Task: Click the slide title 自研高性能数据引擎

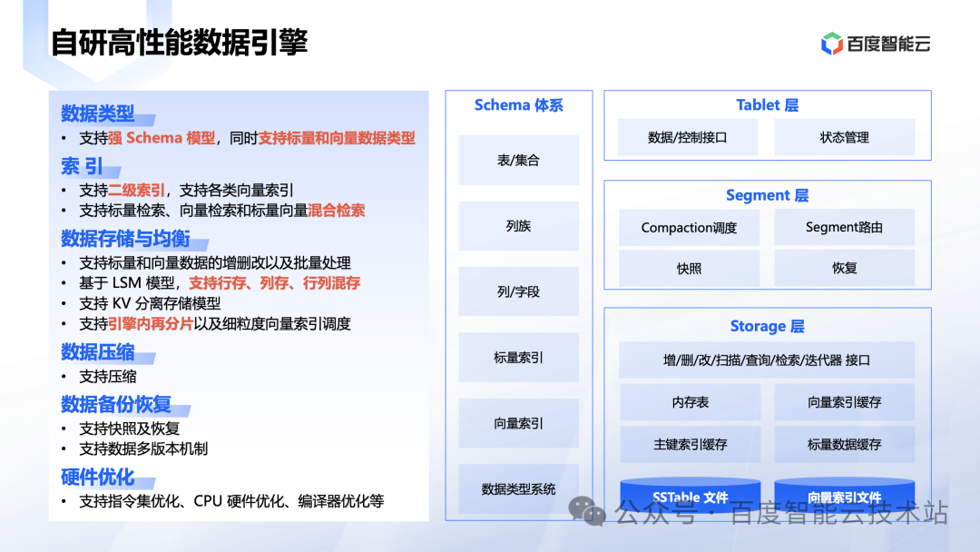Action: [179, 43]
